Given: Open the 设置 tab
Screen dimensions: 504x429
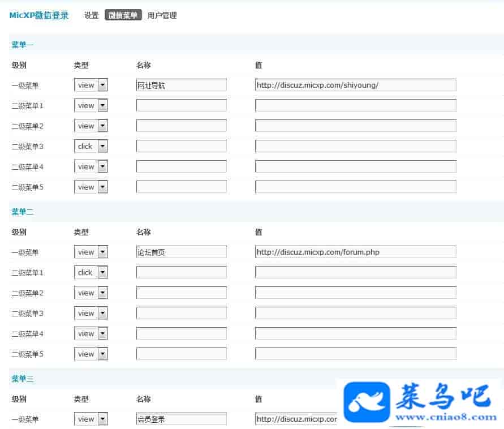Looking at the screenshot, I should [92, 16].
